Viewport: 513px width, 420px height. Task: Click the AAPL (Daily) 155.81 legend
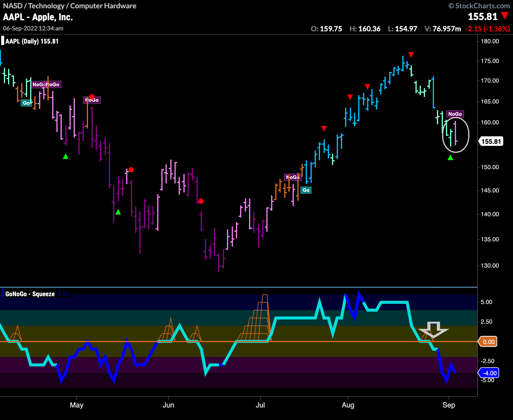click(x=32, y=41)
